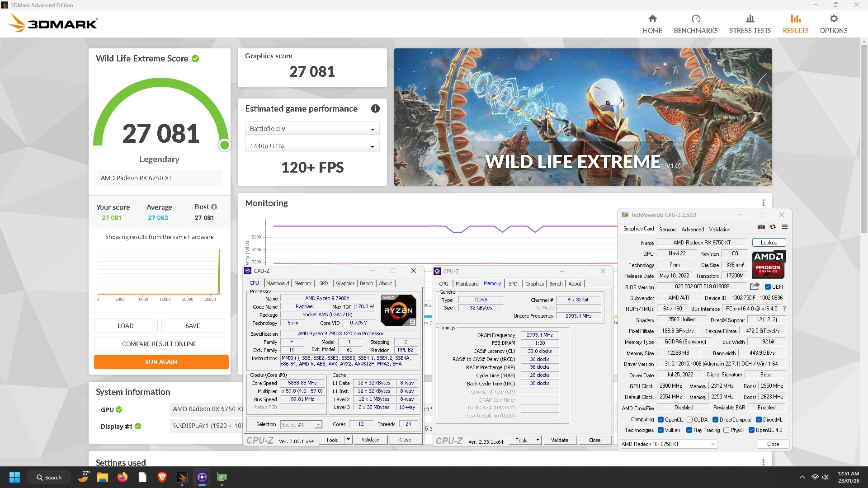Show hidden system tray icons chevron
Screen dimensions: 868x488
802,477
